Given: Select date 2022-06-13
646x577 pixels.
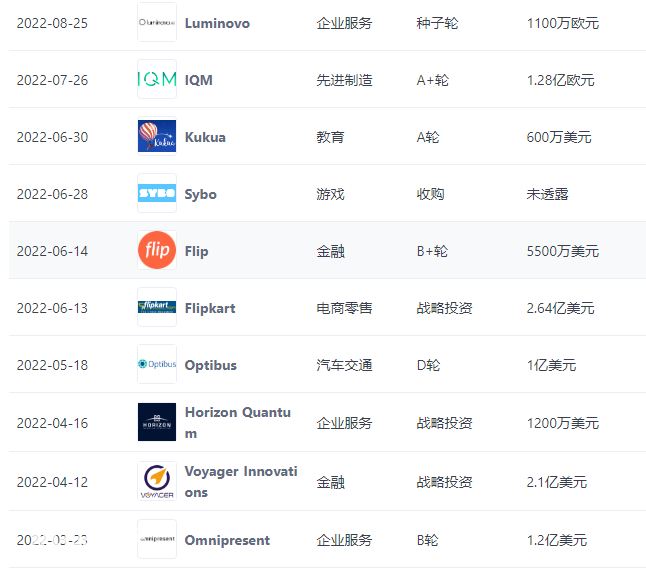Looking at the screenshot, I should pyautogui.click(x=52, y=308).
